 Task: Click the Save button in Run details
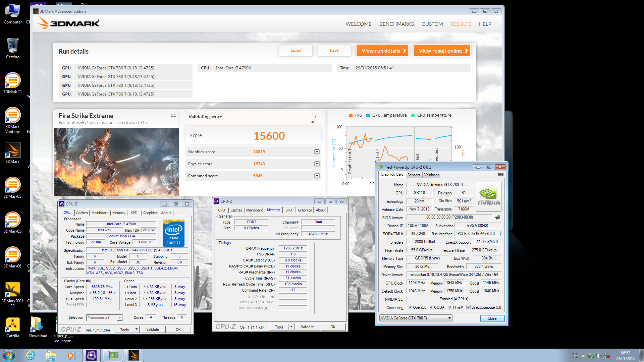(334, 51)
